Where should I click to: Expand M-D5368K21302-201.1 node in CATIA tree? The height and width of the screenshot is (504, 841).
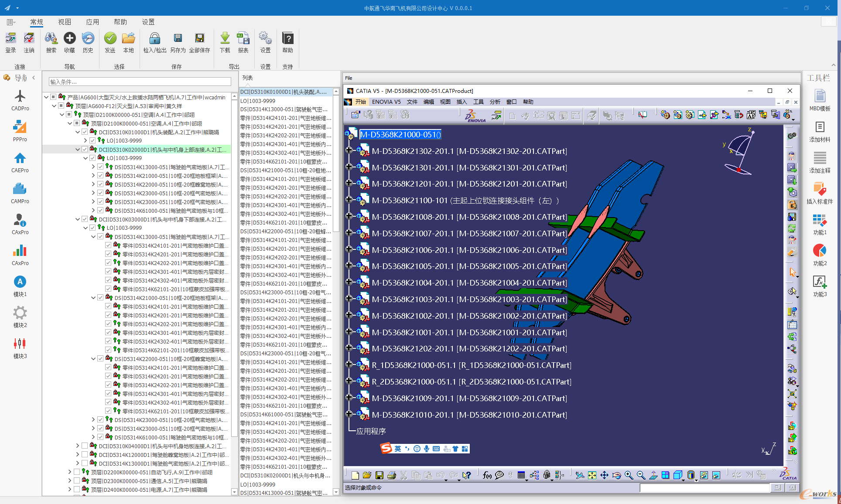(x=349, y=150)
